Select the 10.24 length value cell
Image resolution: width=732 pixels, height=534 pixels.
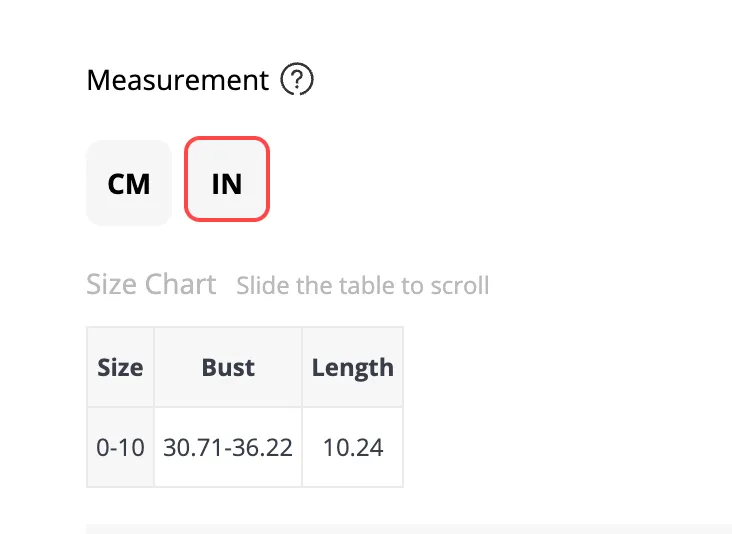tap(352, 447)
